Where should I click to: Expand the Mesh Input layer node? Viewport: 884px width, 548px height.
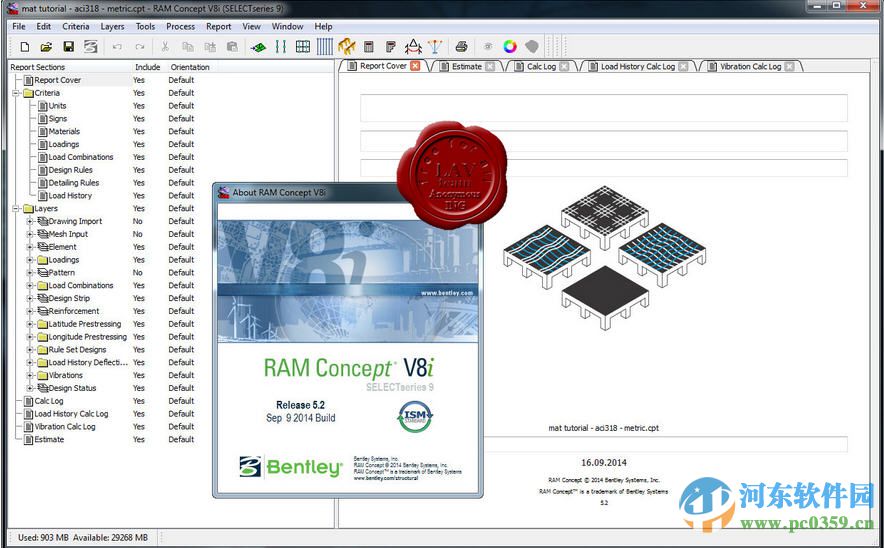point(30,234)
